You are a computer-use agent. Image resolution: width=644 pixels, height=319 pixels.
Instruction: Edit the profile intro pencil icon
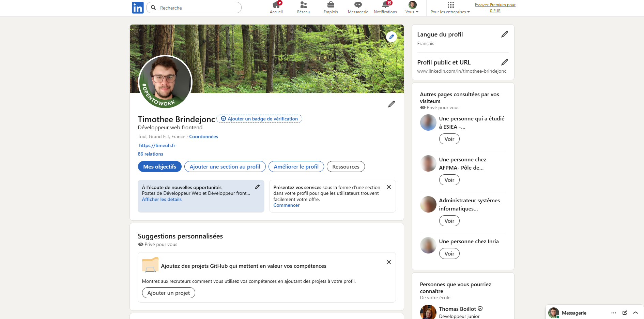[391, 104]
